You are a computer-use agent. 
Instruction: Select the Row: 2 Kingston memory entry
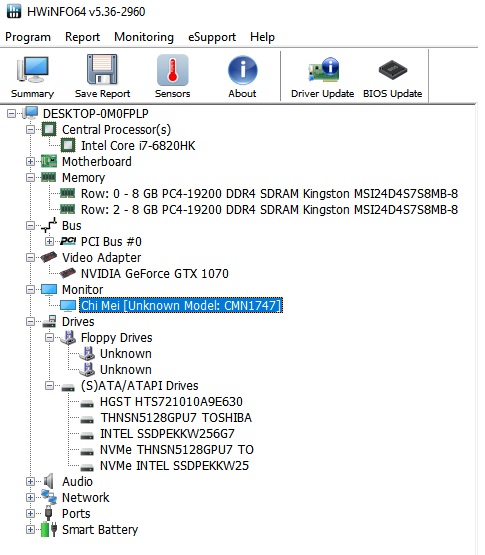(269, 210)
